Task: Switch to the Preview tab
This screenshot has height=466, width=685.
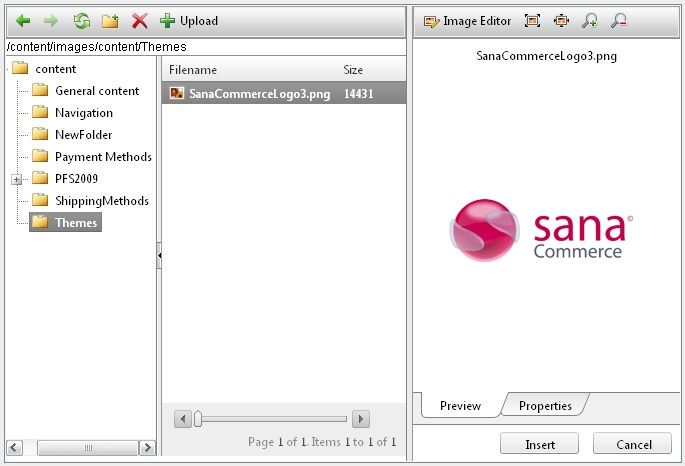Action: [460, 406]
